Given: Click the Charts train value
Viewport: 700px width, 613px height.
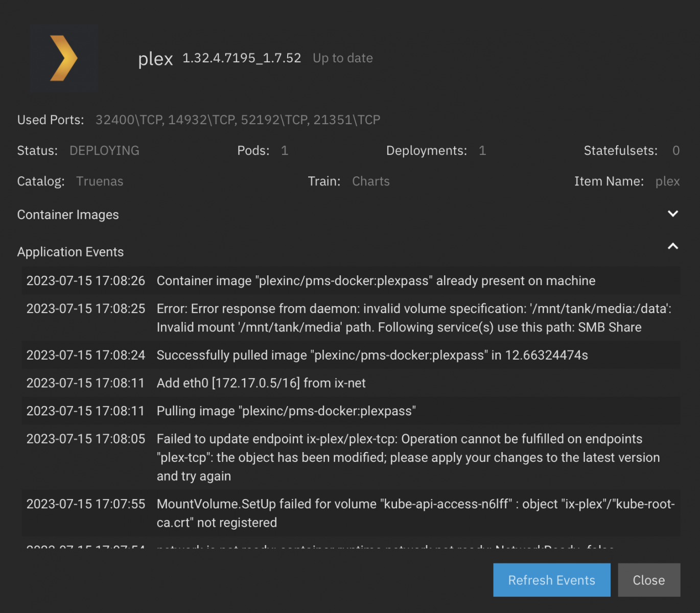Looking at the screenshot, I should point(371,181).
